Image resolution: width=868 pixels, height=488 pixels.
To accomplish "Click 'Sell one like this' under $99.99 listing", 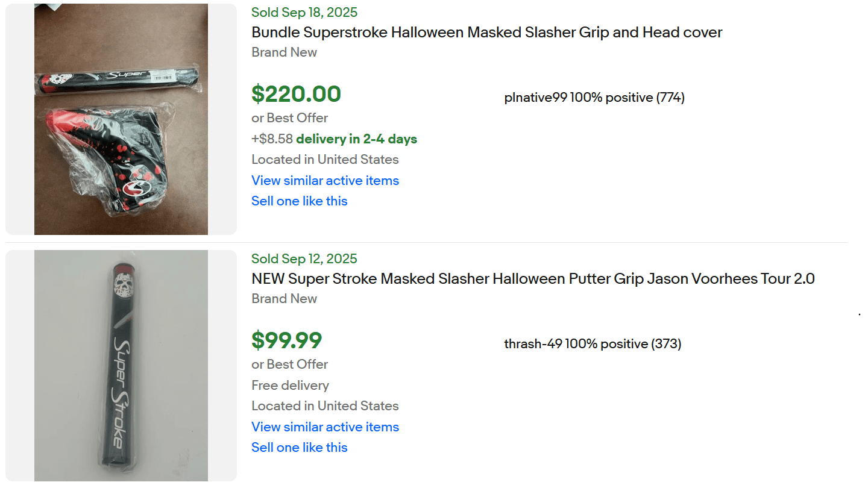I will (299, 448).
